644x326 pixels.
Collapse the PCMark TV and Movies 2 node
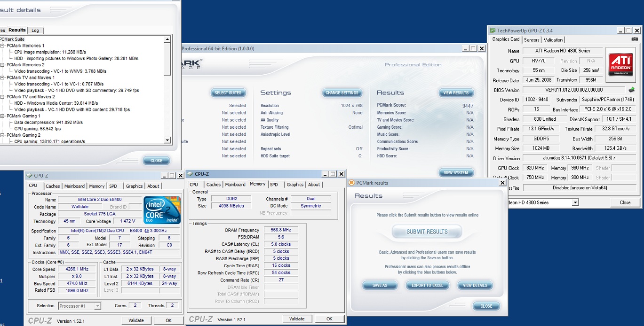tap(3, 97)
